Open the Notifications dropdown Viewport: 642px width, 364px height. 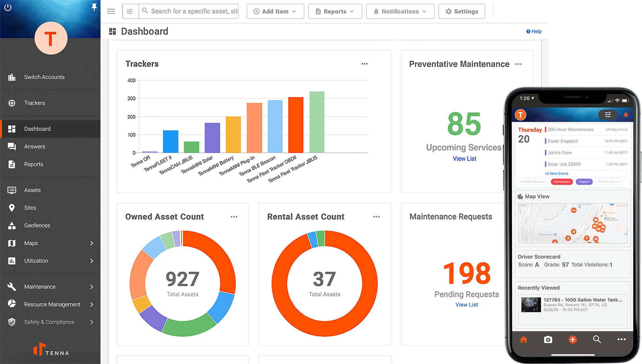tap(400, 11)
